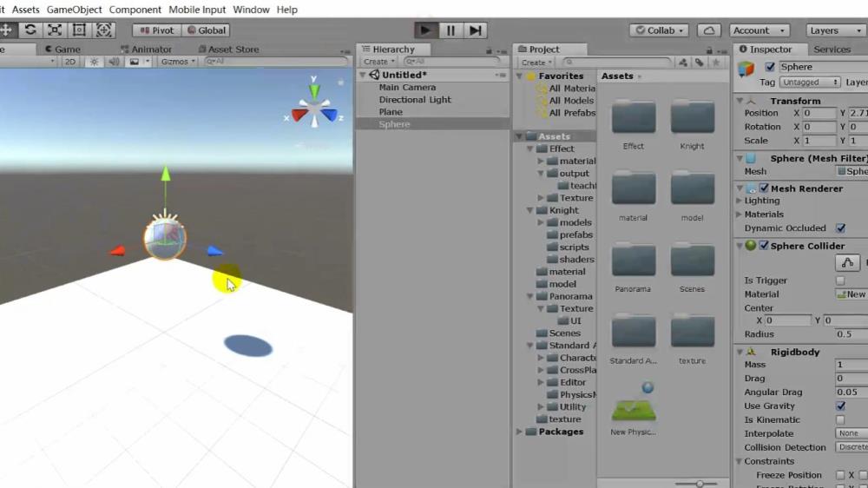Toggle the Pivot button

pos(157,30)
